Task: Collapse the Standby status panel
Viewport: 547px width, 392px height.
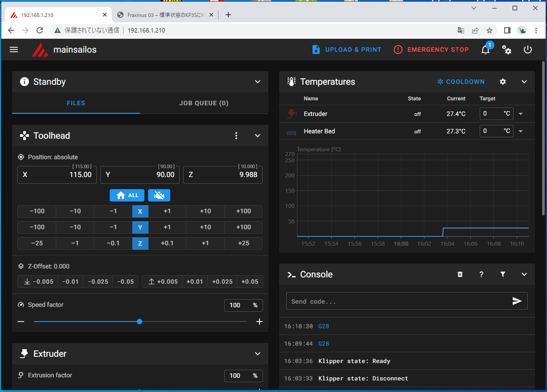Action: [x=258, y=82]
